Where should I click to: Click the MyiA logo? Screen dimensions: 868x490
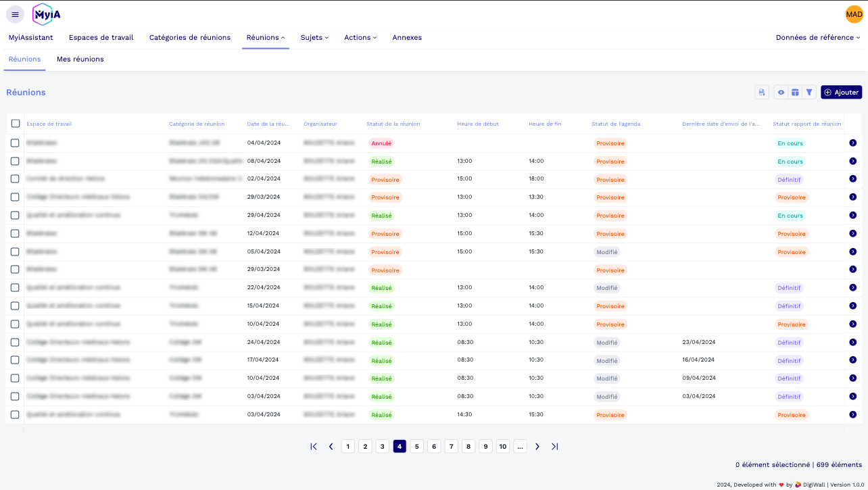pos(47,14)
